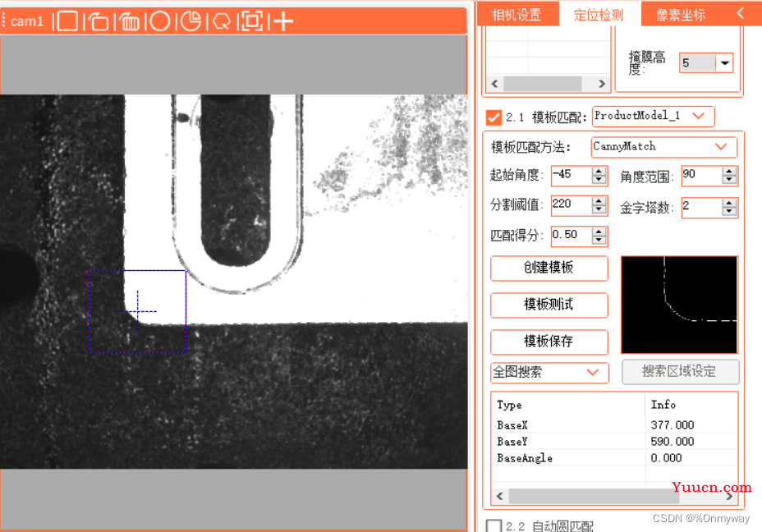Decrease 金字塔数 with down arrow
The image size is (762, 532).
pyautogui.click(x=729, y=212)
